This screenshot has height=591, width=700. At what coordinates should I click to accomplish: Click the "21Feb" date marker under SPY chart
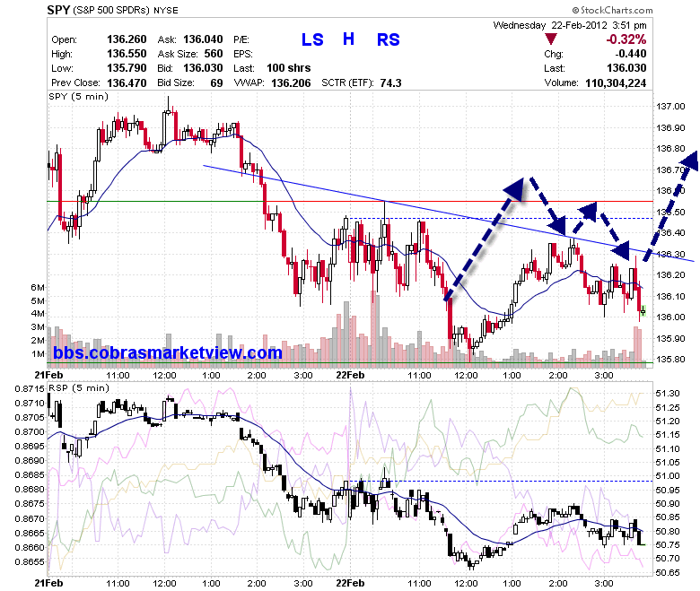click(48, 375)
